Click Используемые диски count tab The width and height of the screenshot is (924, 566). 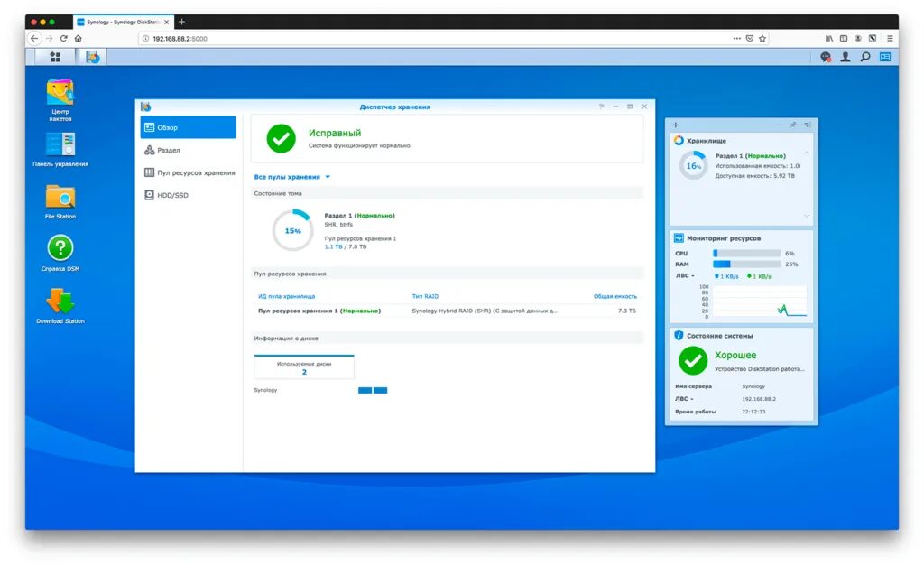click(x=304, y=367)
